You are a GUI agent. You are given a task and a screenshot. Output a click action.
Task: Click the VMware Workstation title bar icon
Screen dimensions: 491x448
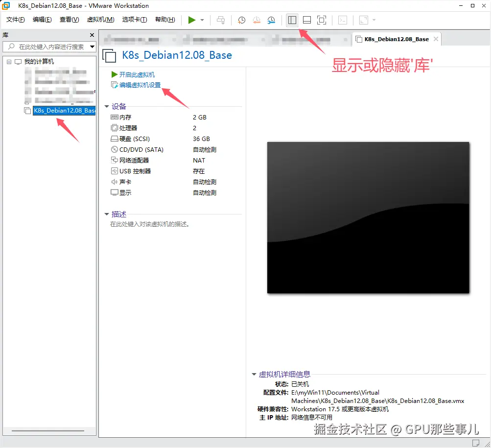[6, 6]
